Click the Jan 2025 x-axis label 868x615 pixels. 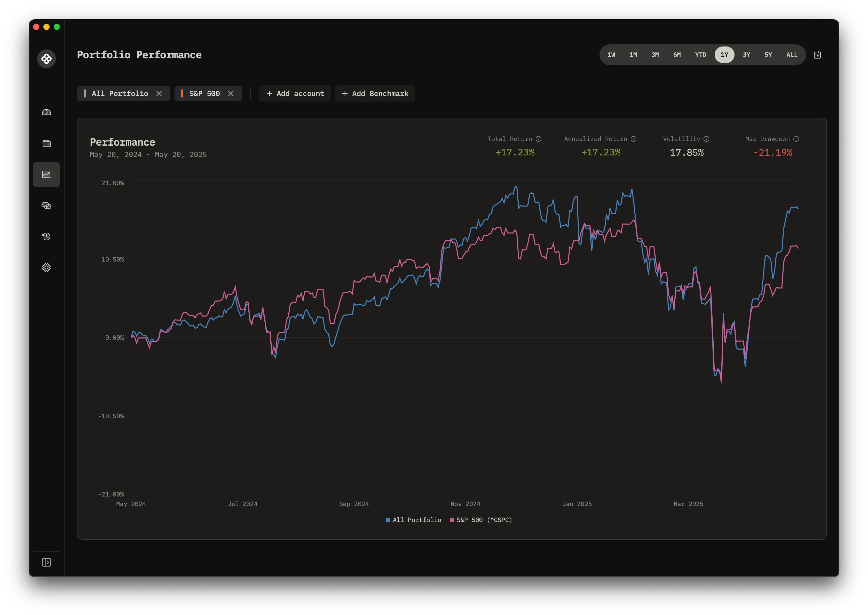pyautogui.click(x=577, y=504)
